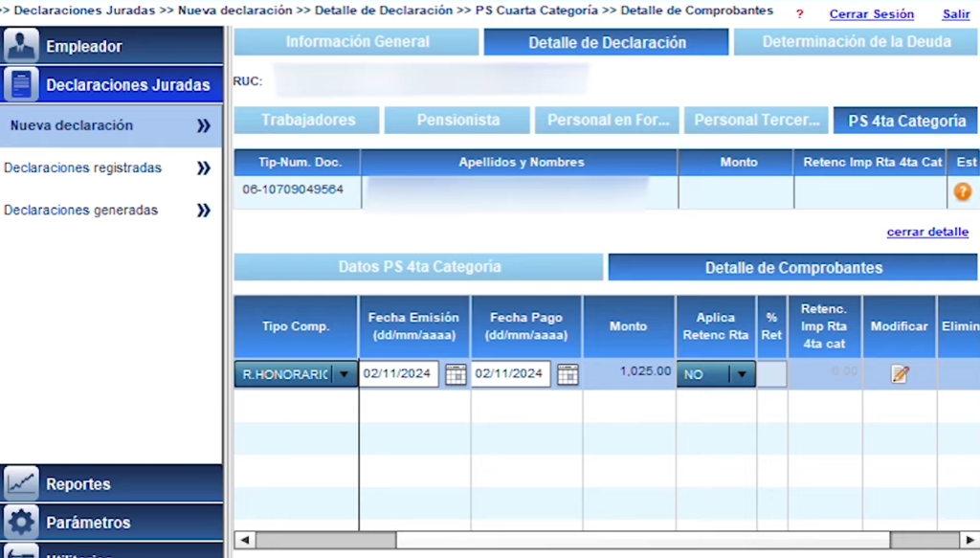
Task: Click the cerrar detalle link
Action: (926, 232)
